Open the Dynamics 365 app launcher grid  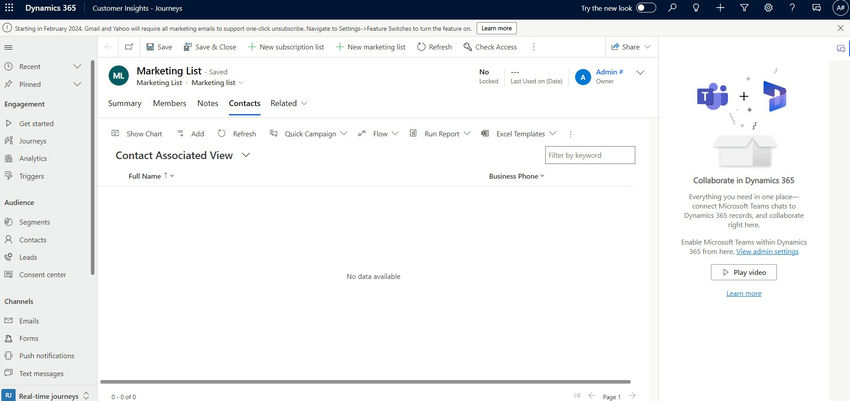(9, 8)
